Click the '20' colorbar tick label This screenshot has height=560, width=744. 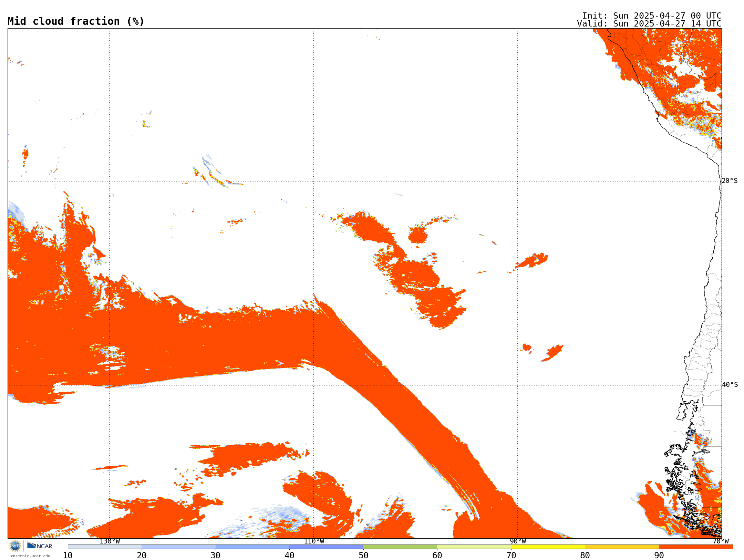tap(142, 556)
